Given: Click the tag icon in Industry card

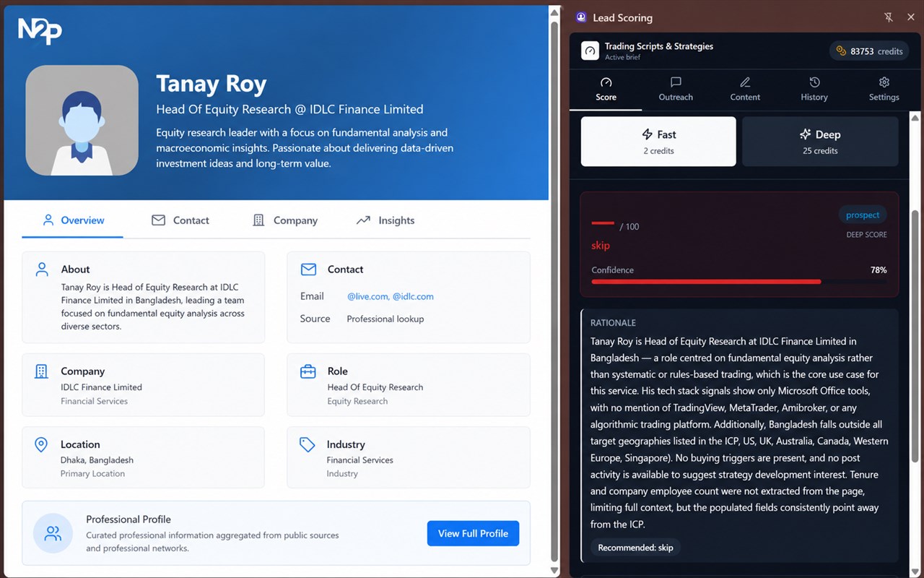Looking at the screenshot, I should 308,444.
